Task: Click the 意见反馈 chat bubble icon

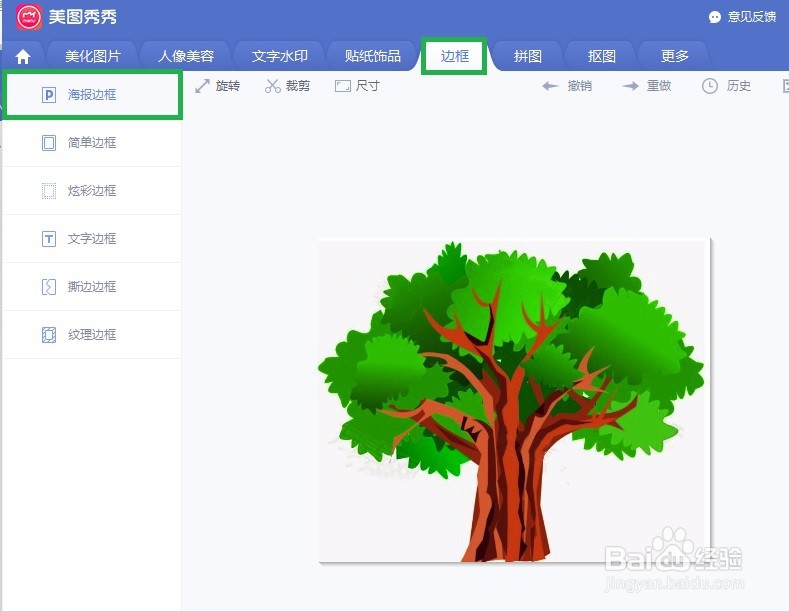Action: tap(715, 17)
